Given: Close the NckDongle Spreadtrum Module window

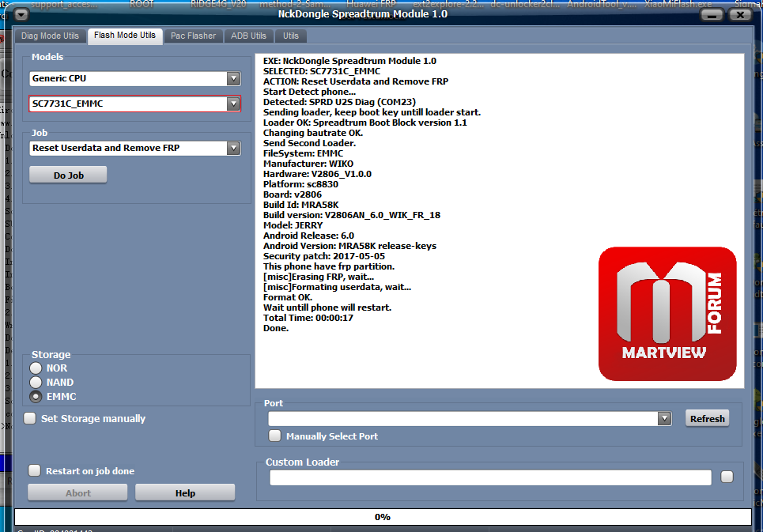Looking at the screenshot, I should 740,14.
